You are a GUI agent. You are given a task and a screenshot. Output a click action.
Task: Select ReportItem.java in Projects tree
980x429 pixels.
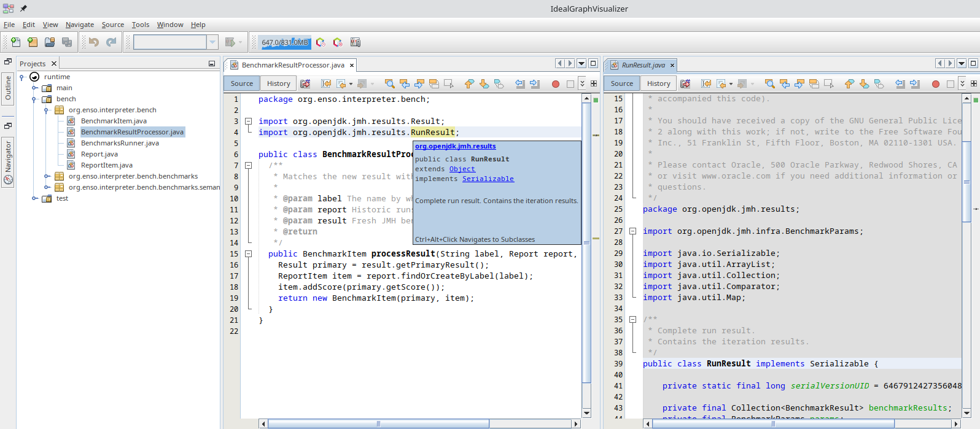click(x=107, y=165)
